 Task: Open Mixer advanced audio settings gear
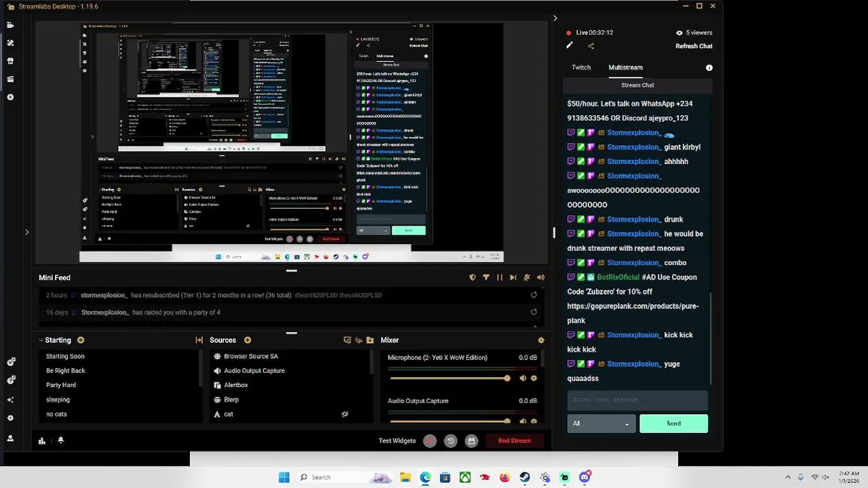coord(540,340)
